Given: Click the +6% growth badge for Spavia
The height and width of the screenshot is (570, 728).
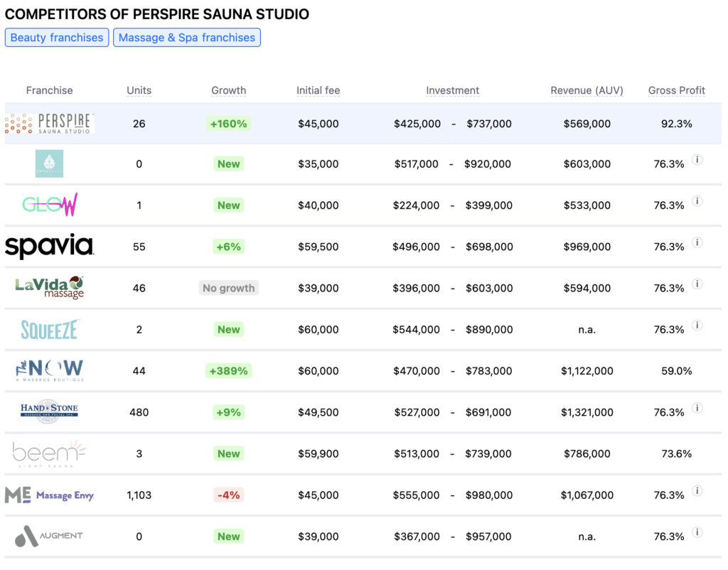Looking at the screenshot, I should (228, 247).
